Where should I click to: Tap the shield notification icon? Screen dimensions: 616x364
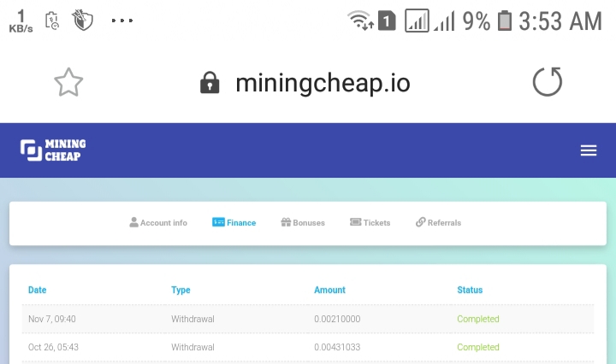[x=82, y=21]
